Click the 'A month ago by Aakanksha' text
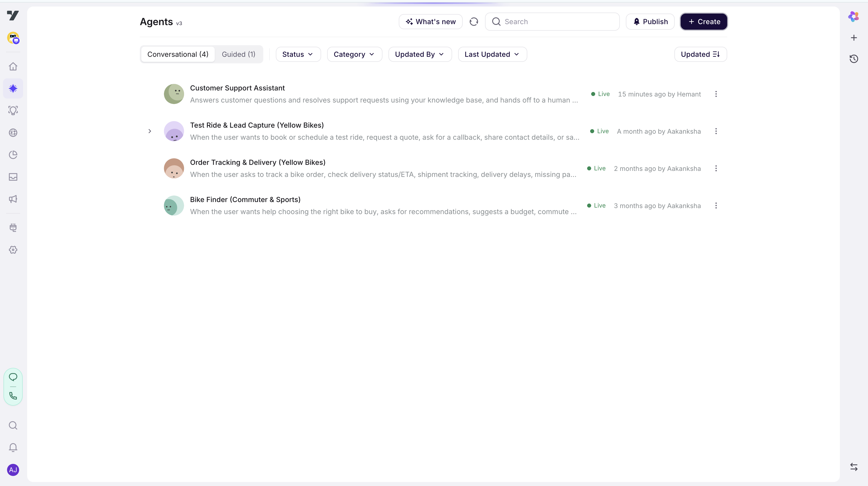868x486 pixels. coord(659,131)
